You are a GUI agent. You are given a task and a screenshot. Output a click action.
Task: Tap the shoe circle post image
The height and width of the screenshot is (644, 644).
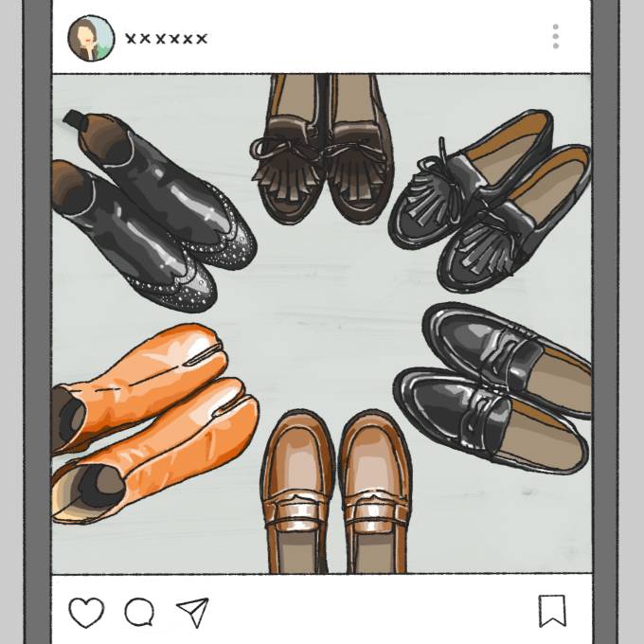click(322, 324)
